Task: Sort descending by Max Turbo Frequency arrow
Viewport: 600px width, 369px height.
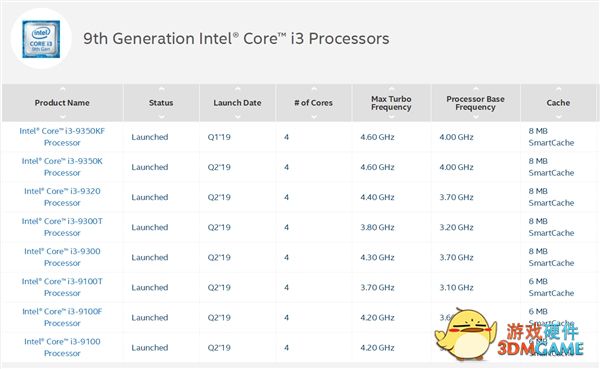Action: (x=391, y=117)
